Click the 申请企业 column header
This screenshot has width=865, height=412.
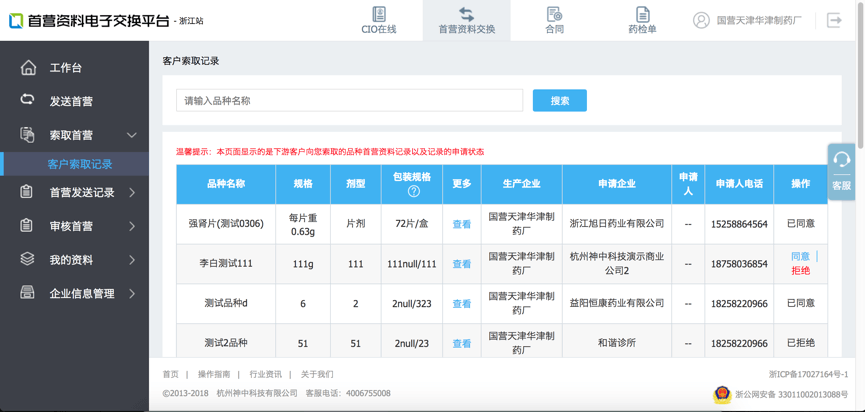(x=617, y=184)
